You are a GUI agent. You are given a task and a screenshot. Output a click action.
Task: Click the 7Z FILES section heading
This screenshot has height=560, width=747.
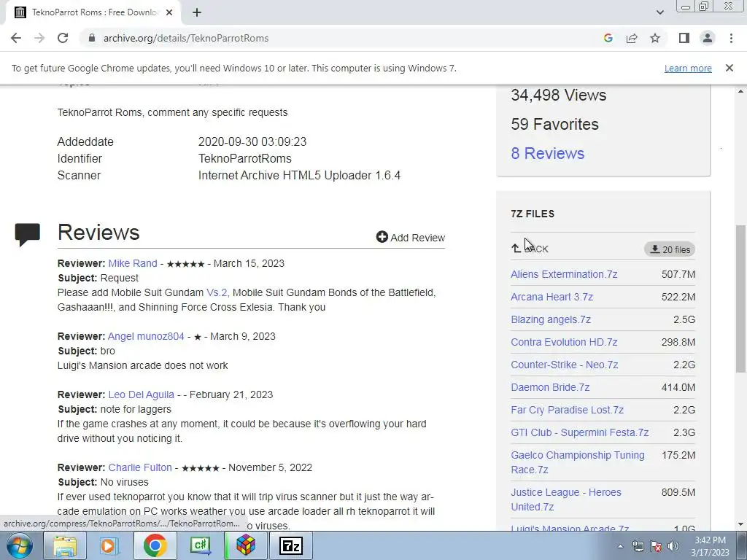532,214
